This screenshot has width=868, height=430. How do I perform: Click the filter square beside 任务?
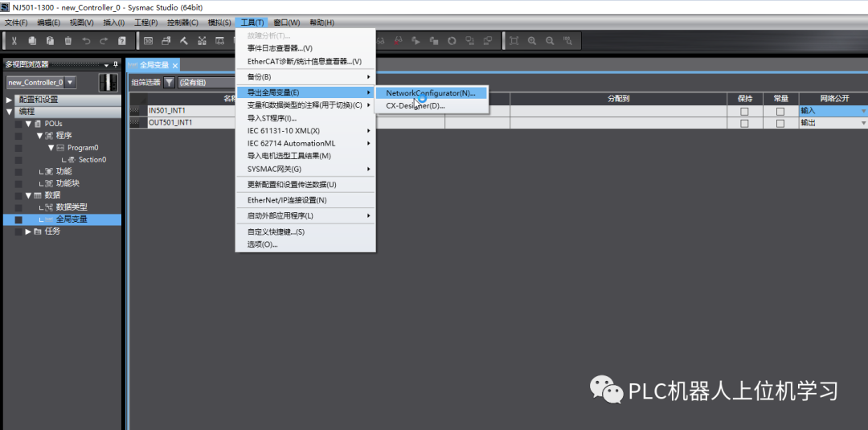pyautogui.click(x=18, y=232)
